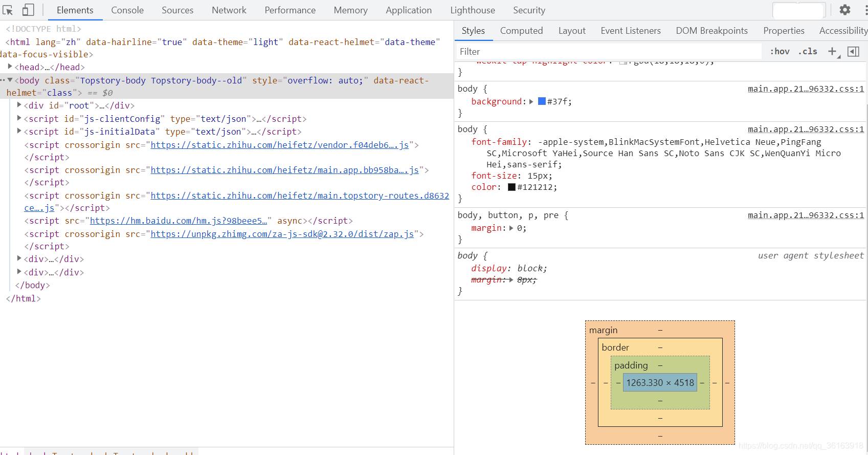Click box model content size 1263.330 × 4518

pos(660,382)
